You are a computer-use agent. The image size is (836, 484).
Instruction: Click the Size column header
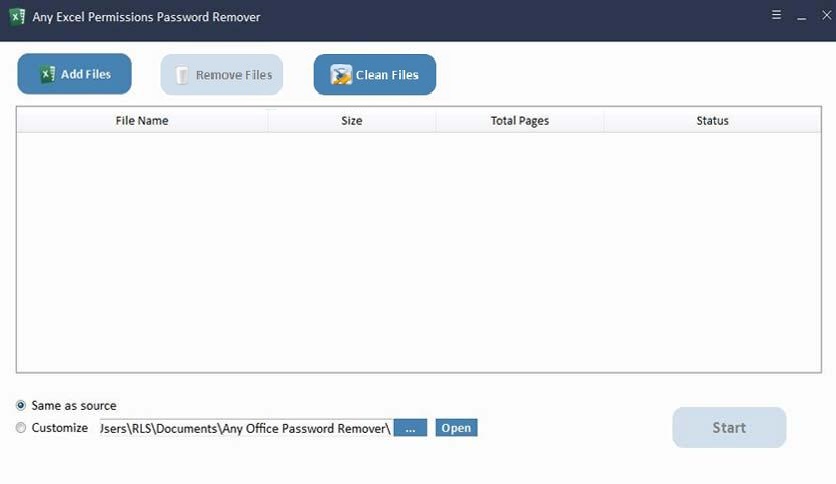click(x=352, y=120)
